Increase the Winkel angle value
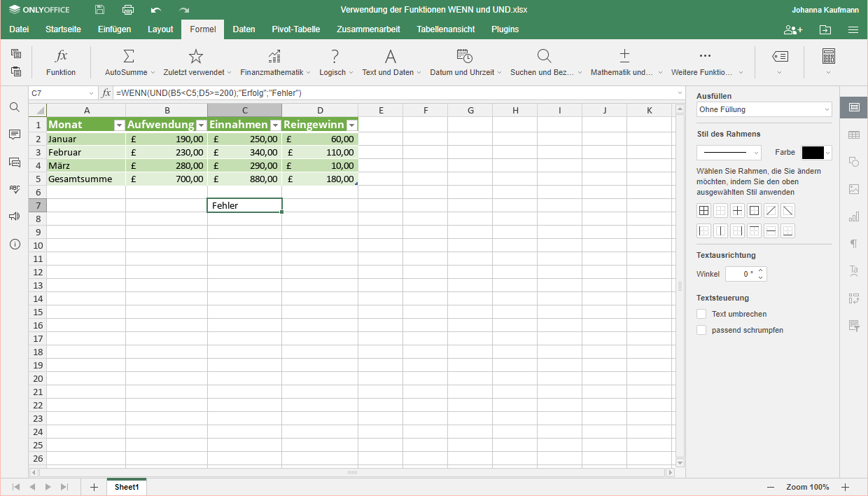The width and height of the screenshot is (868, 496). 762,270
